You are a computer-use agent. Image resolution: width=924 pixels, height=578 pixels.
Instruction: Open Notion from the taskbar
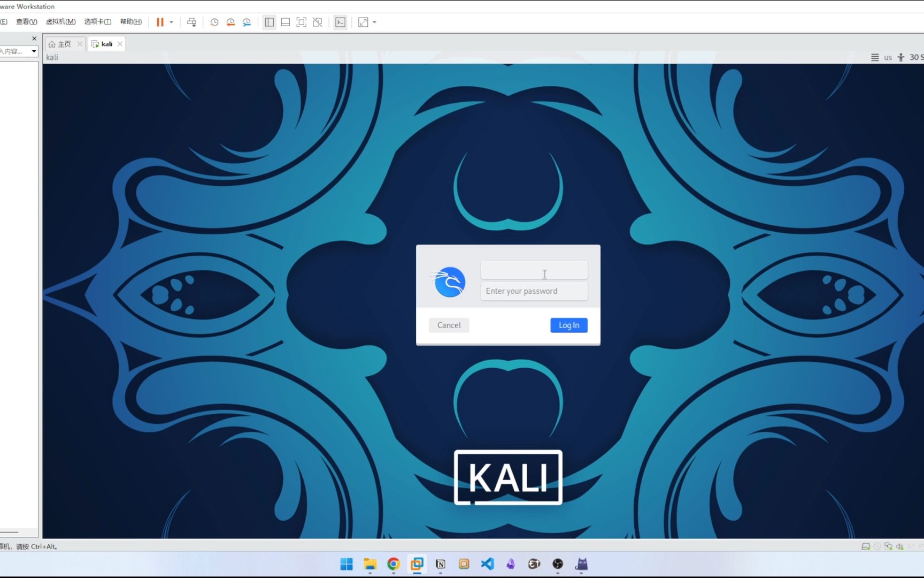[x=441, y=564]
